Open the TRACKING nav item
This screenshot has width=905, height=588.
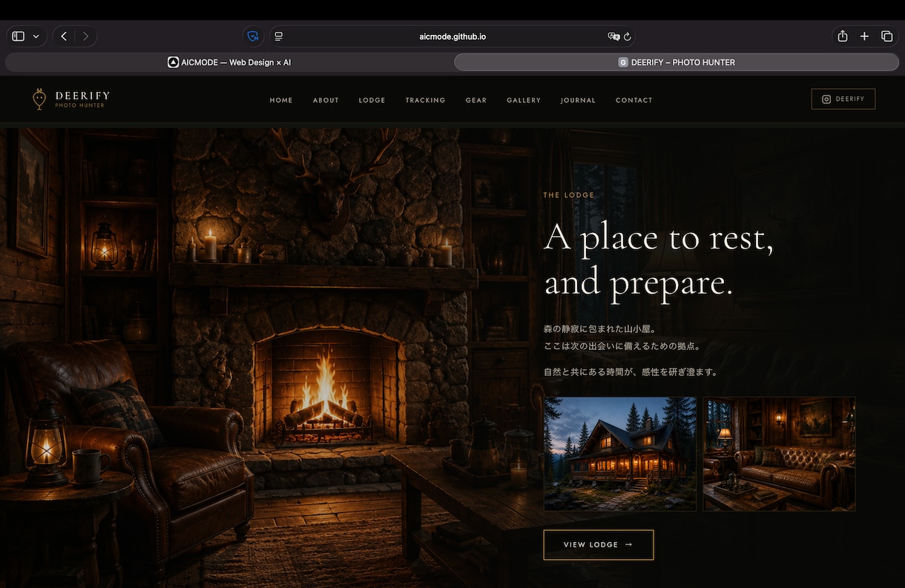(x=425, y=100)
